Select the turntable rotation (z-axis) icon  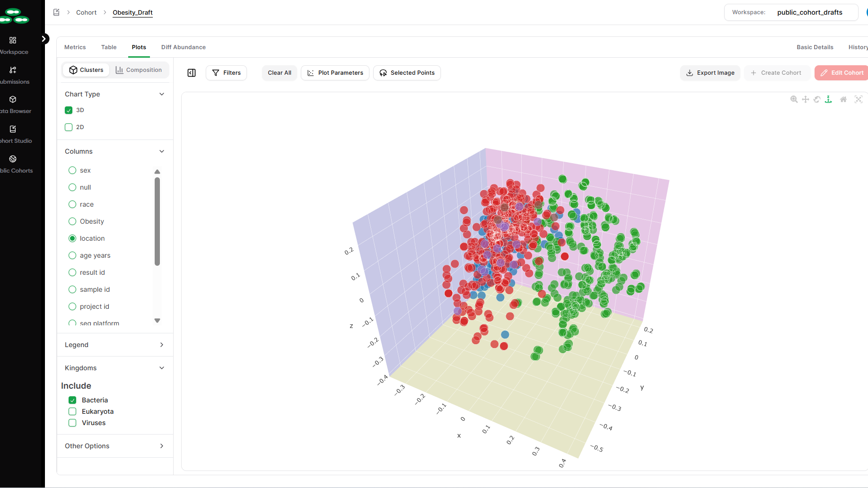pyautogui.click(x=828, y=99)
